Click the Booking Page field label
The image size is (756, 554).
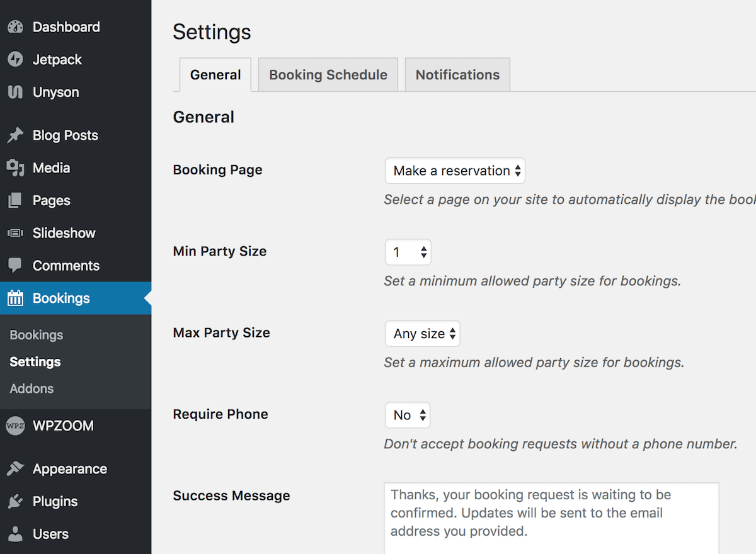click(x=217, y=170)
